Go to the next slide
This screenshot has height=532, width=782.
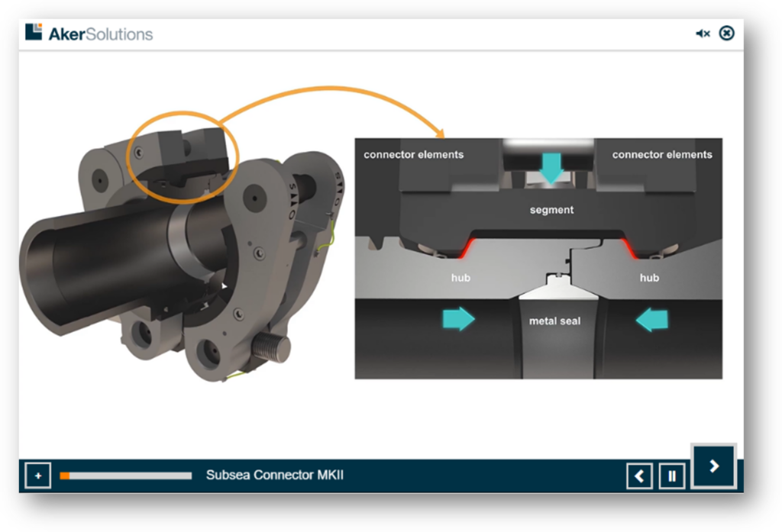[713, 466]
